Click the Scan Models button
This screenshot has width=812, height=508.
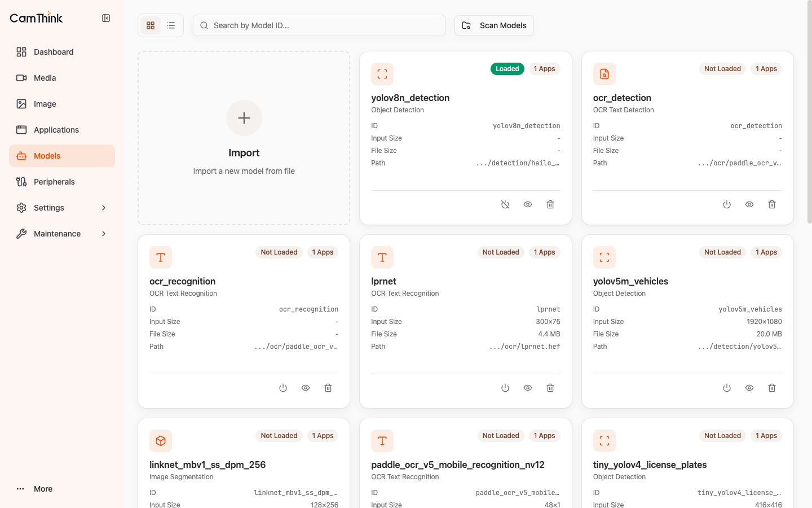point(494,25)
